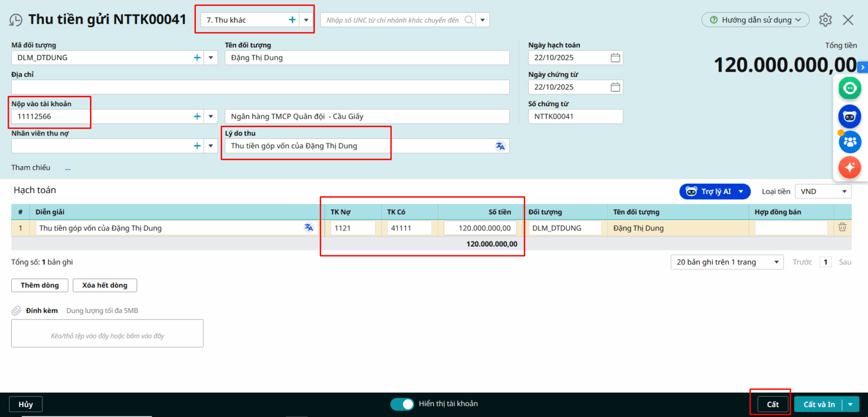Open the orange sparkle AI floating button
The image size is (868, 417).
click(x=850, y=167)
